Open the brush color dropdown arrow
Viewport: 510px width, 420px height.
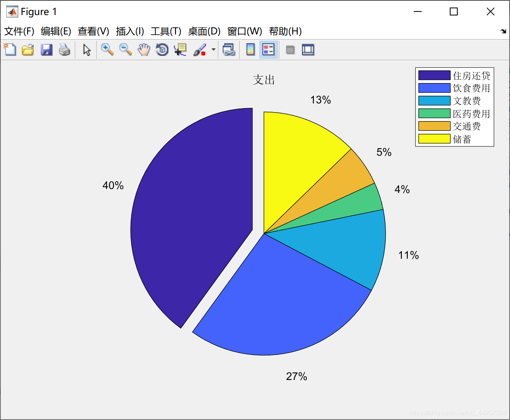[214, 50]
